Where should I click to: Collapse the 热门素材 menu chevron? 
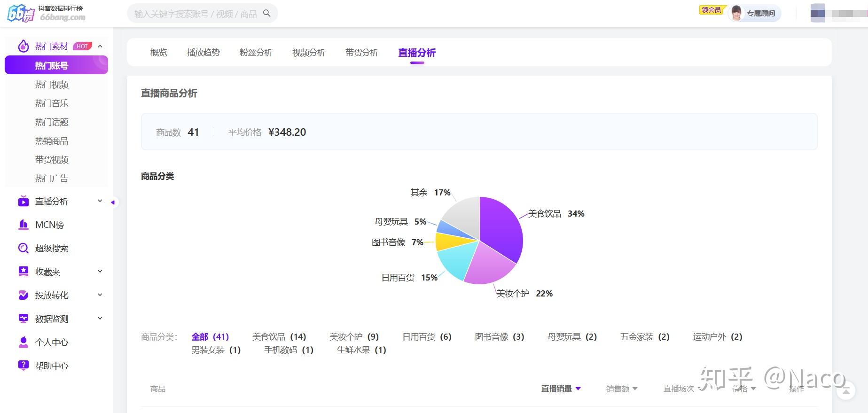pyautogui.click(x=100, y=46)
